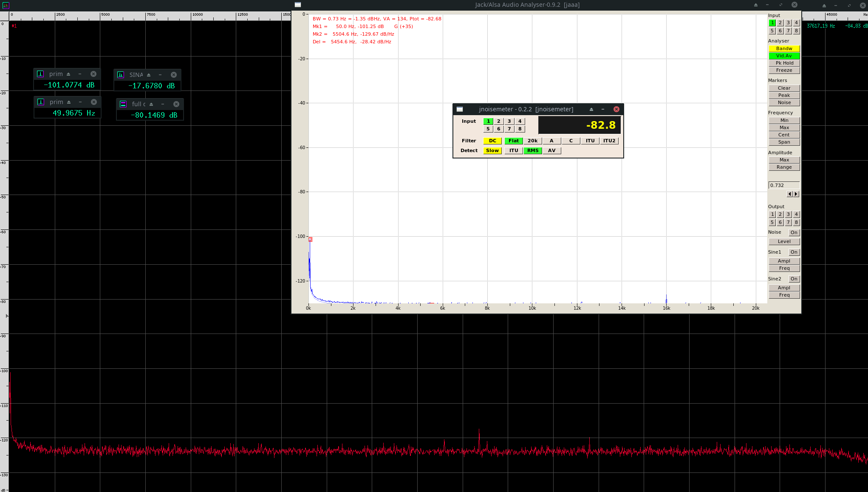Click Noise marker button
Viewport: 868px width, 492px height.
coord(784,102)
